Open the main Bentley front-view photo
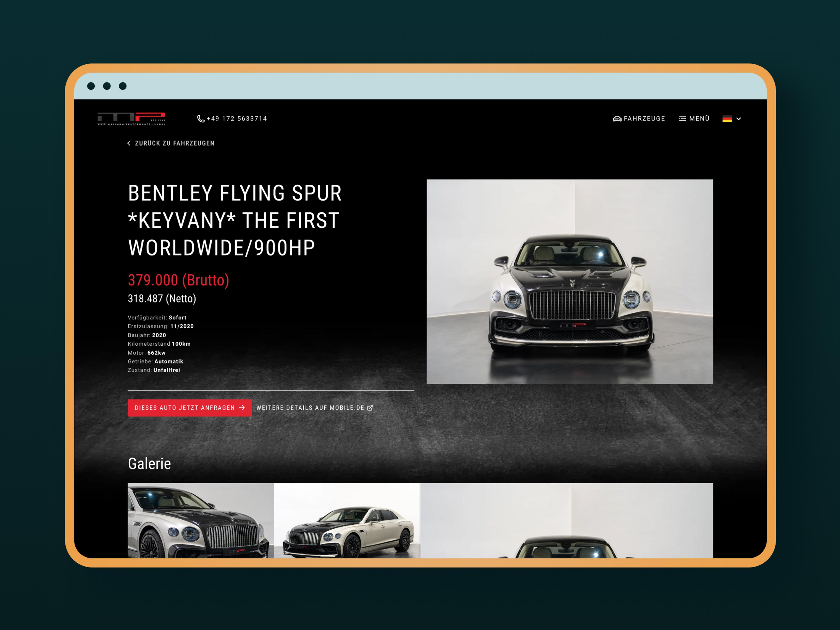This screenshot has height=630, width=840. (x=570, y=281)
